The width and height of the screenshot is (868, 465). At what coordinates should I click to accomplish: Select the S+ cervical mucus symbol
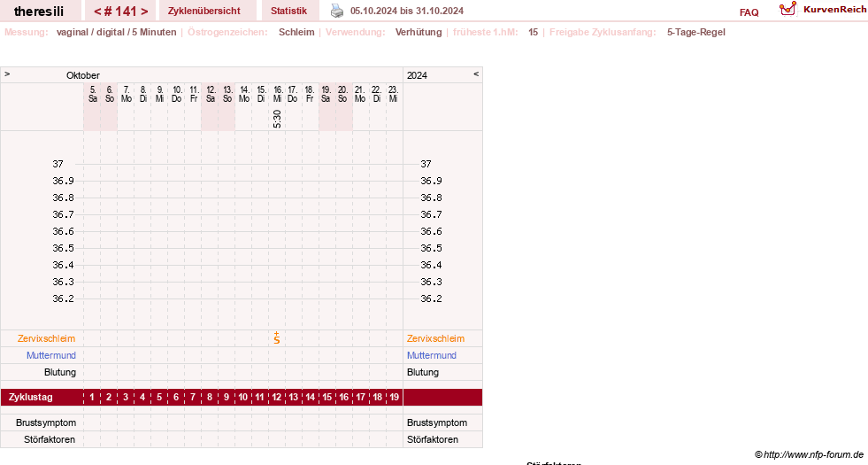point(277,338)
